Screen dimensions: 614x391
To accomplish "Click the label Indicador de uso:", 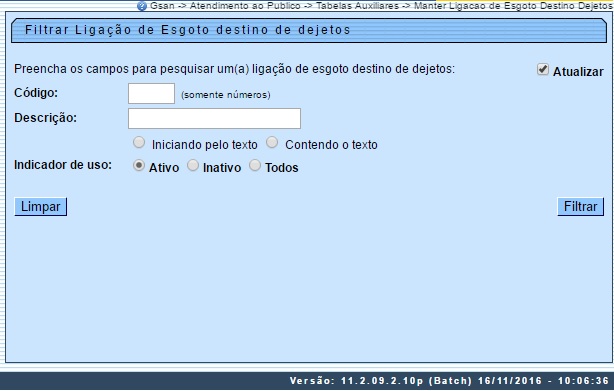I will click(63, 165).
